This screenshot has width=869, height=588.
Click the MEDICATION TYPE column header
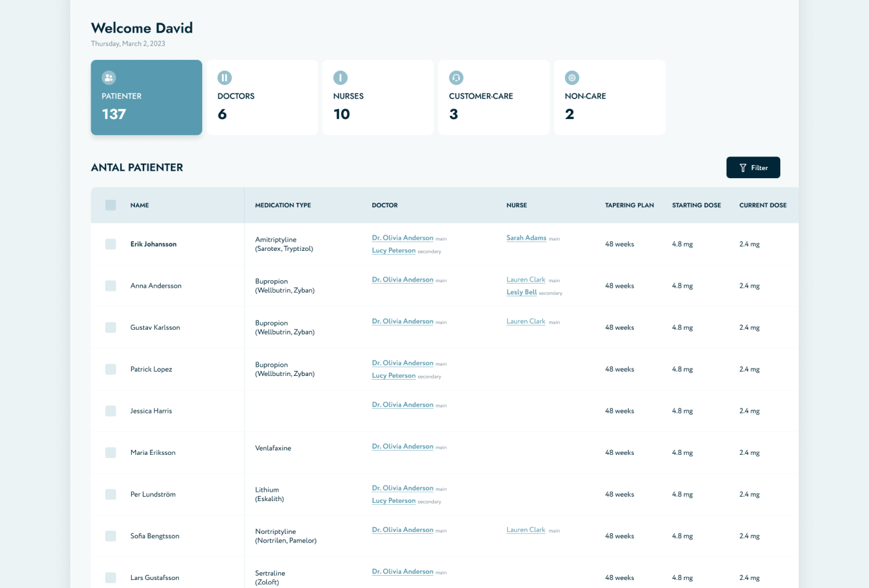click(283, 205)
